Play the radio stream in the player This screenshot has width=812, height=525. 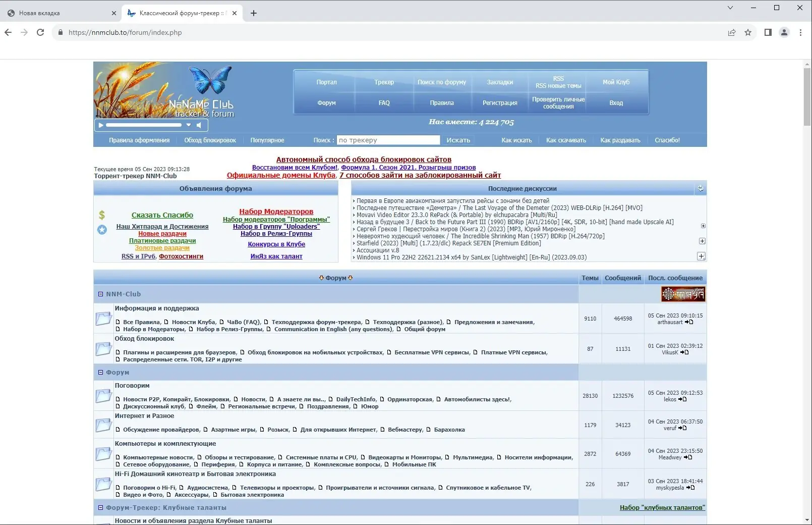(100, 125)
